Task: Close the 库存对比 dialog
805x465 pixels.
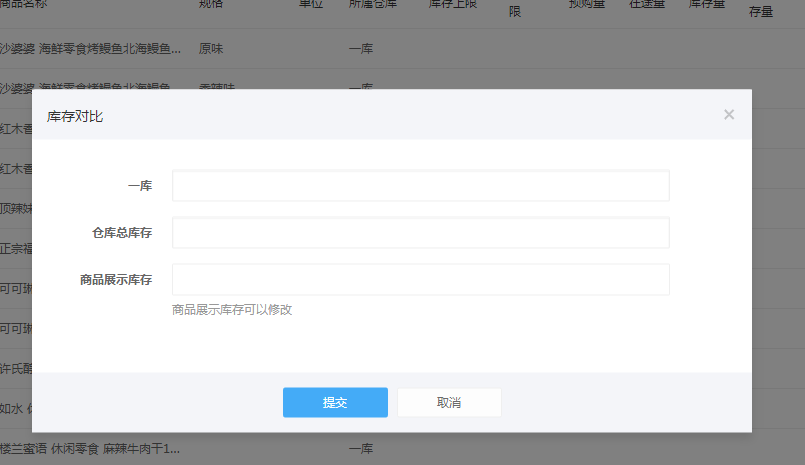Action: (729, 114)
